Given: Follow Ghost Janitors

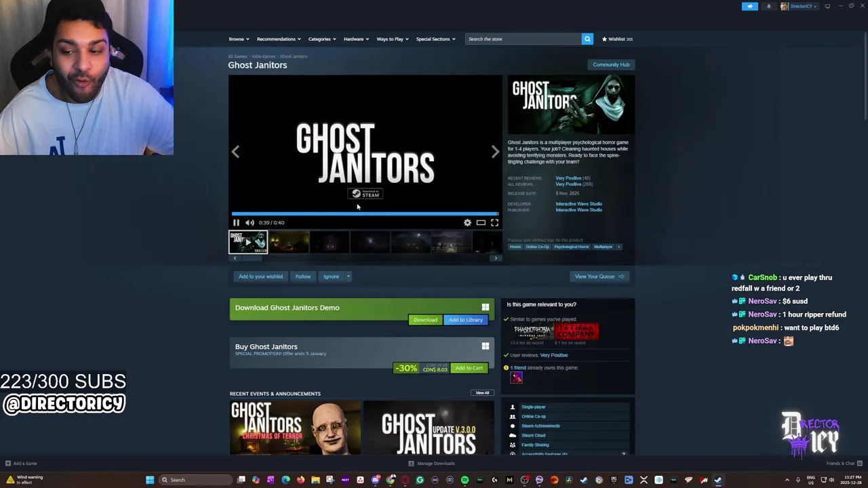Looking at the screenshot, I should click(x=303, y=277).
